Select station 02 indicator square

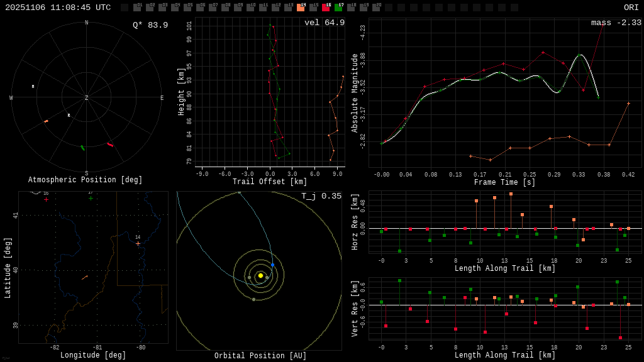[150, 8]
